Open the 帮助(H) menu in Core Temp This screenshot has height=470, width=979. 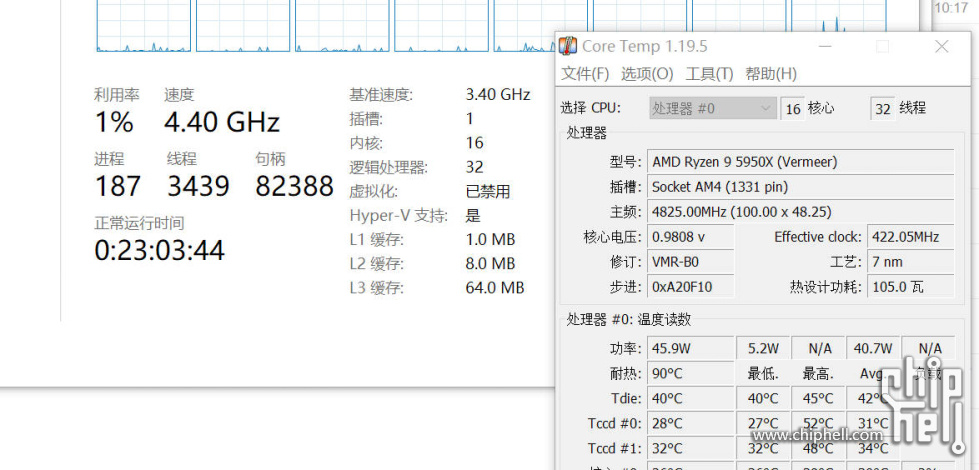(771, 74)
